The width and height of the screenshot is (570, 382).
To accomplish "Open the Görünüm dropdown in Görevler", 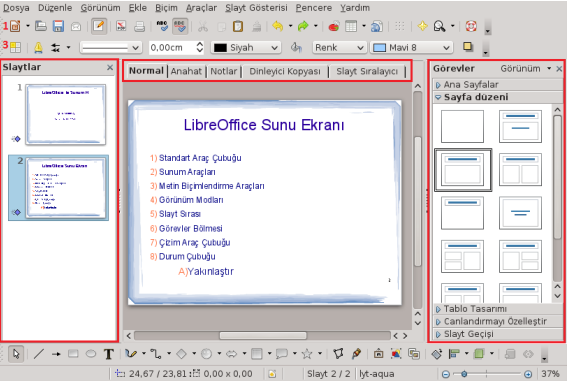I will point(525,68).
